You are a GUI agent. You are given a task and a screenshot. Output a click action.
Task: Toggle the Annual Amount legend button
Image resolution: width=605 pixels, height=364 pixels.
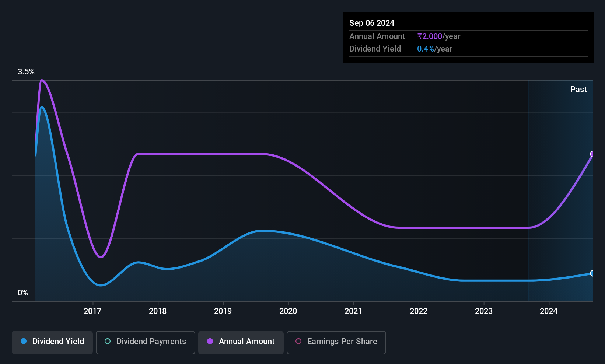pyautogui.click(x=241, y=342)
